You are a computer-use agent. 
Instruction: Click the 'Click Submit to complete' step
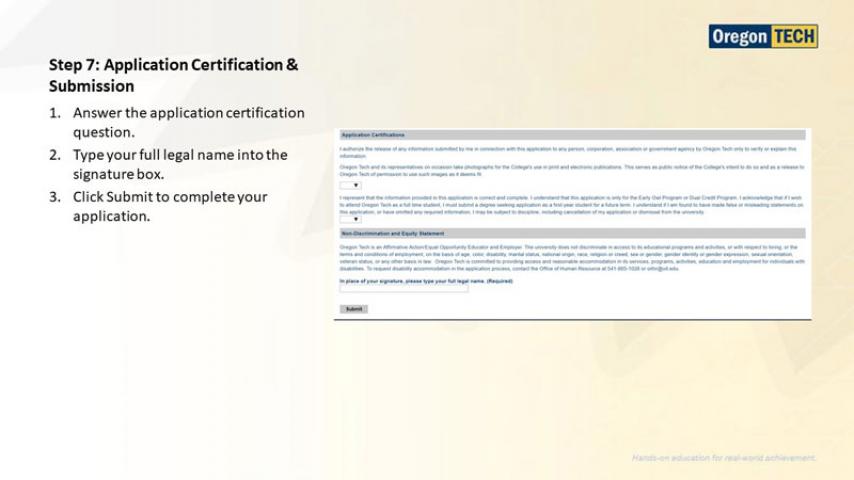pyautogui.click(x=170, y=206)
